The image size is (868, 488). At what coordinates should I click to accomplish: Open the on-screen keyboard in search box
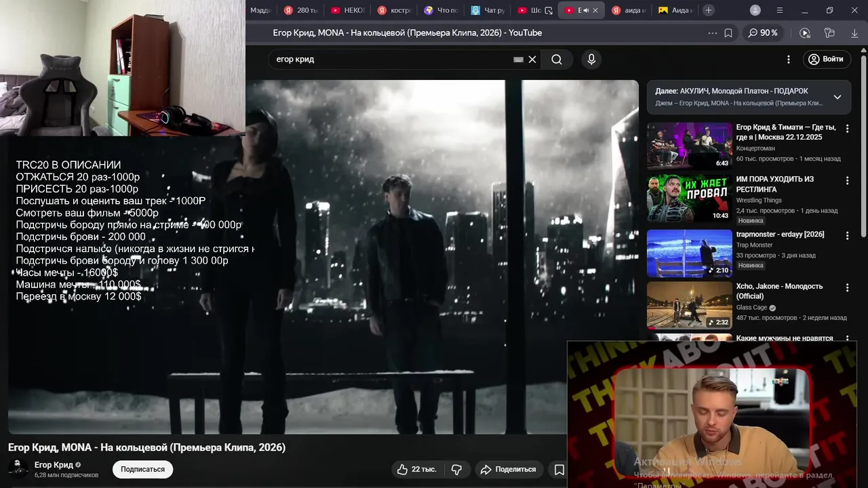tap(519, 59)
